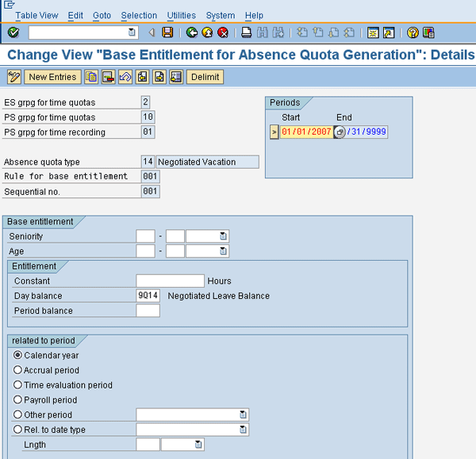Click the Generate Shortcut icon
Image resolution: width=476 pixels, height=459 pixels.
tap(389, 33)
